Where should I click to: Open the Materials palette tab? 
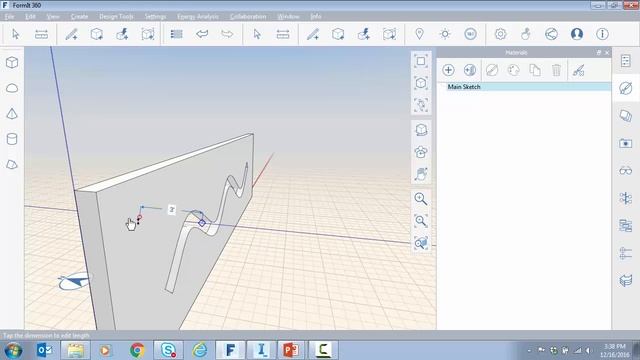[626, 88]
